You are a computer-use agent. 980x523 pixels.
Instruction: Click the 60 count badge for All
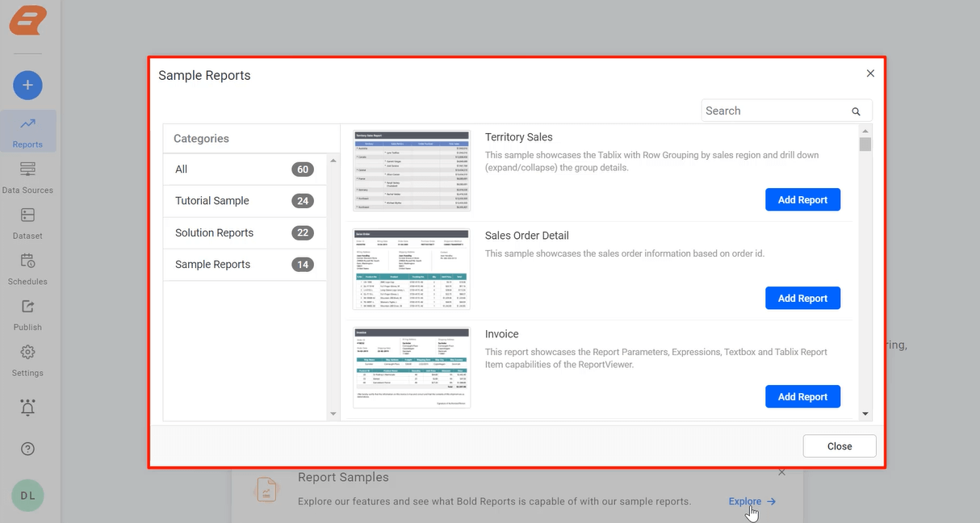point(303,169)
